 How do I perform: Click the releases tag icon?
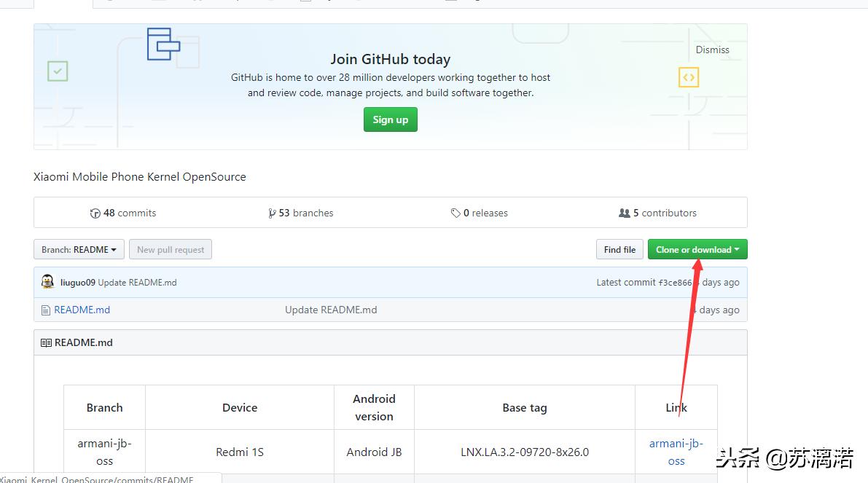tap(455, 213)
